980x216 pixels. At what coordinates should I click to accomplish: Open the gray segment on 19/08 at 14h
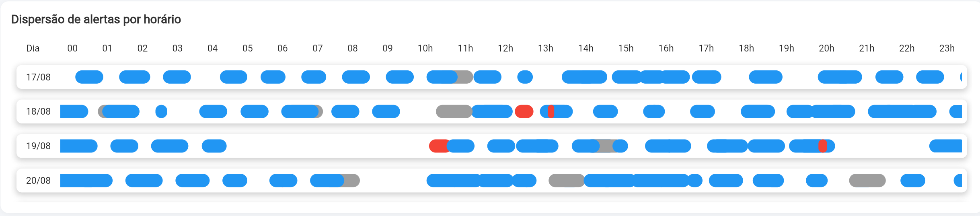[606, 146]
